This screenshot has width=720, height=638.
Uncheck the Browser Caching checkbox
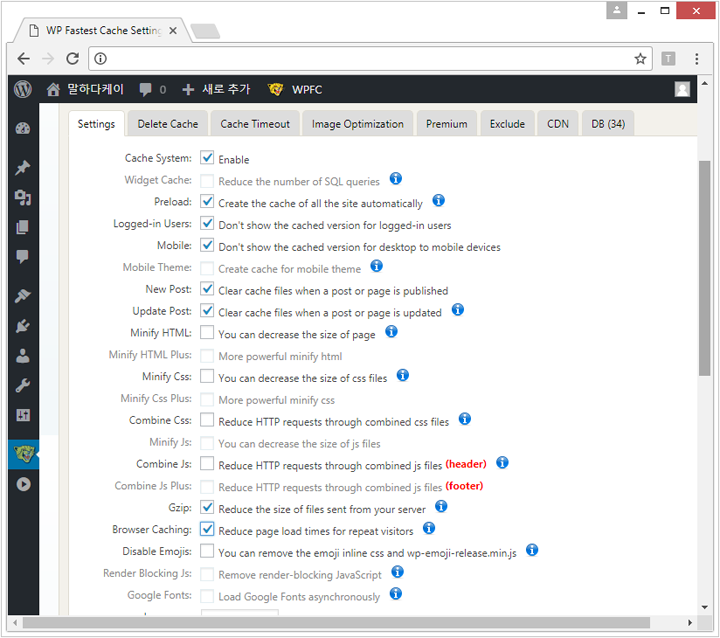pos(207,529)
